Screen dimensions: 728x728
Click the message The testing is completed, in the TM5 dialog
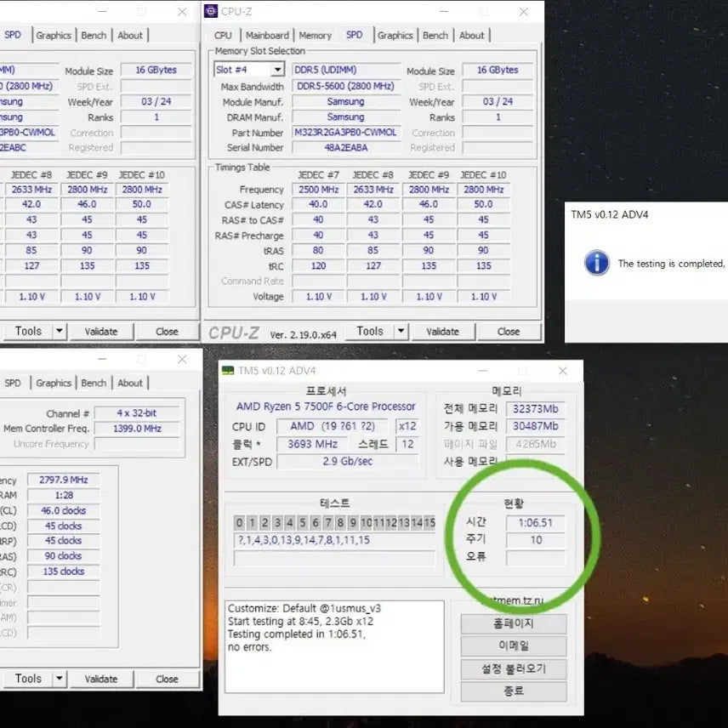(x=671, y=264)
